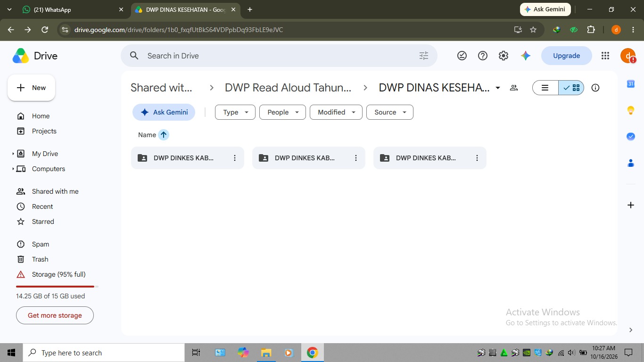
Task: Open search filter options in search bar
Action: (x=424, y=56)
